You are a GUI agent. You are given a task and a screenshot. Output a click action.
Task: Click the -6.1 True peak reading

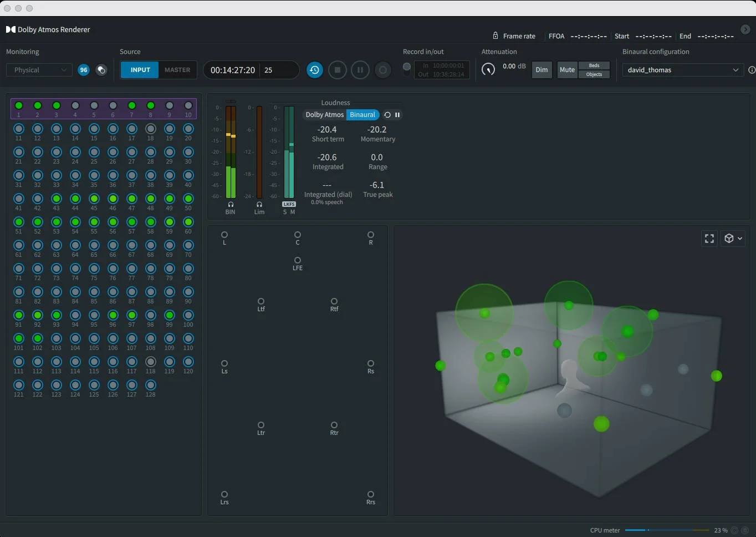point(377,185)
